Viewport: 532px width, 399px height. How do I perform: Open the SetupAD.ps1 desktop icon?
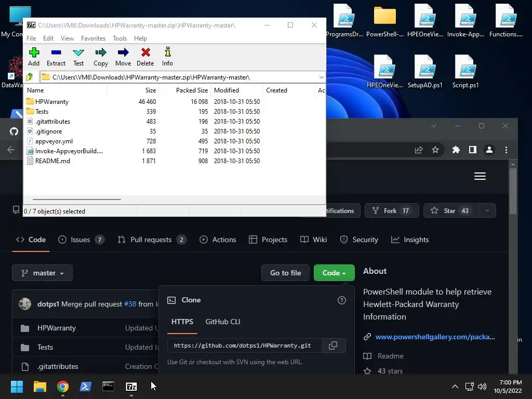pos(425,72)
